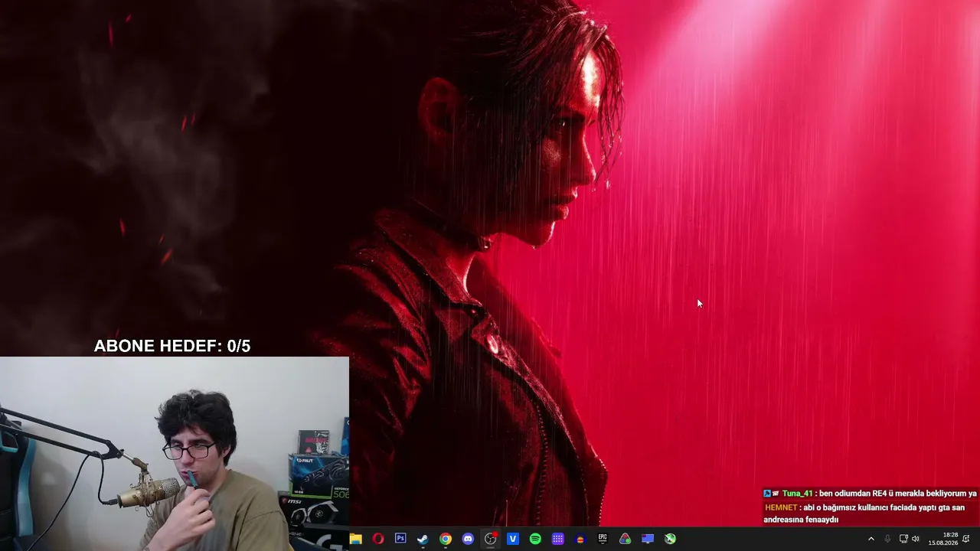
Task: Show hidden system tray icons
Action: (871, 539)
